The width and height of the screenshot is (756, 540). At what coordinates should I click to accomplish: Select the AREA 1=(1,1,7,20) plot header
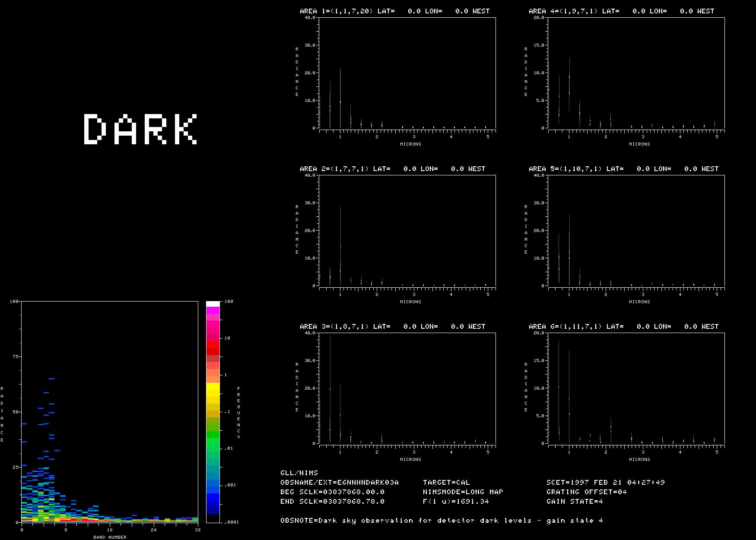(395, 11)
